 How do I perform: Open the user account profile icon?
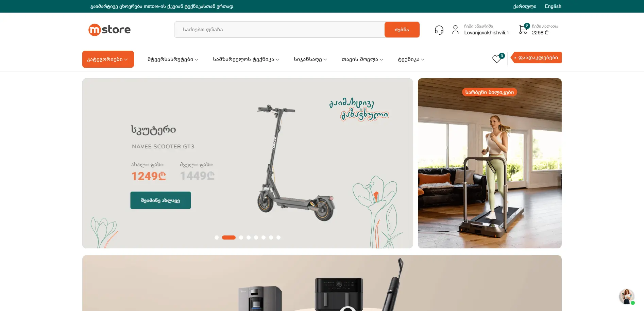[x=455, y=30]
